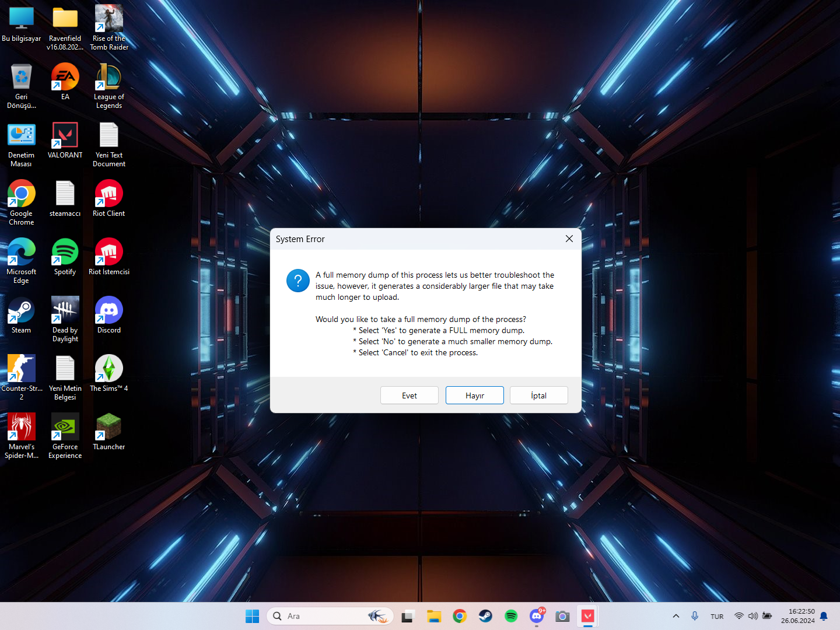Click the Wi-Fi network tray icon
Viewport: 840px width, 630px height.
pos(739,616)
